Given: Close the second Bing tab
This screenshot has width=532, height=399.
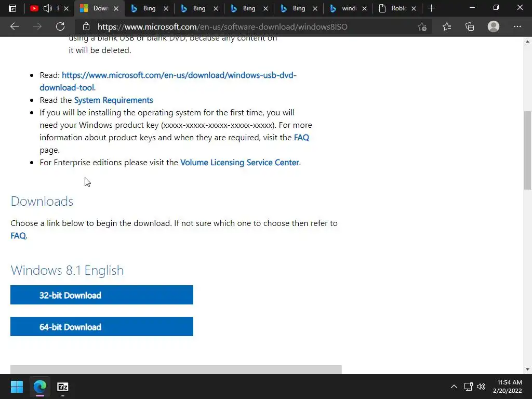Looking at the screenshot, I should (x=216, y=8).
